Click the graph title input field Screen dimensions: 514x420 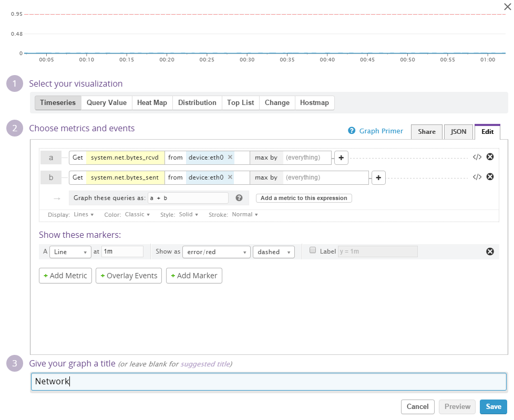tap(269, 382)
